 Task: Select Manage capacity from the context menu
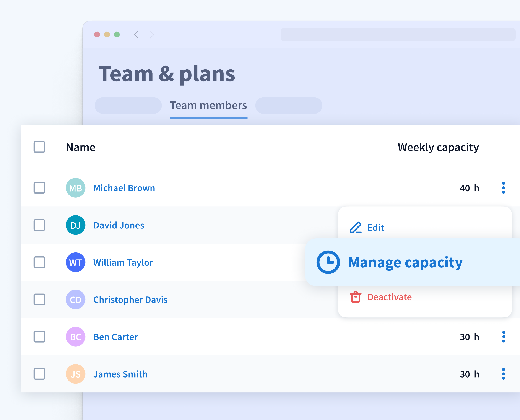405,262
